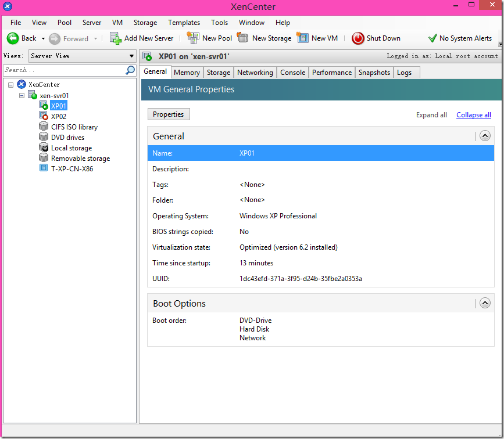Switch to the Storage tab
The image size is (504, 439).
218,73
